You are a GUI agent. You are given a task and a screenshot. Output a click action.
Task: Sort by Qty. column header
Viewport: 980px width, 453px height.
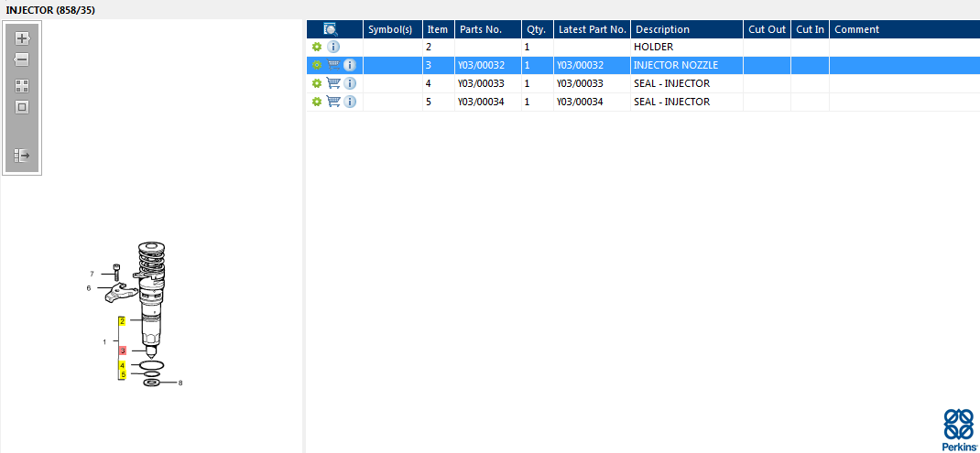(538, 29)
